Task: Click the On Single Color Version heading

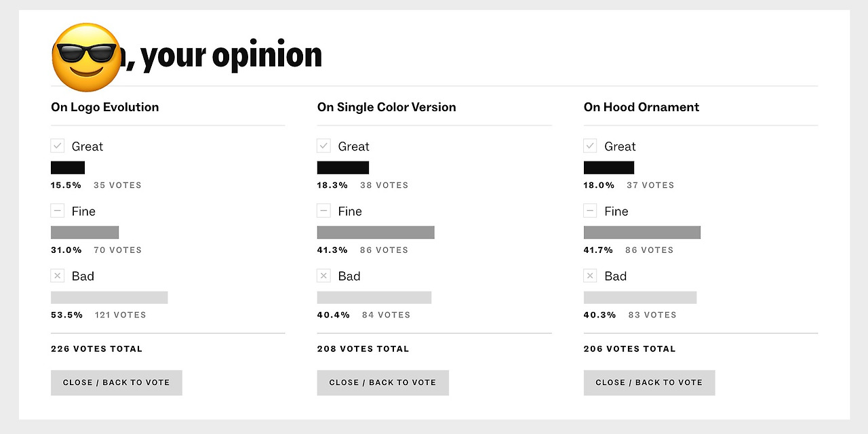Action: click(x=387, y=107)
